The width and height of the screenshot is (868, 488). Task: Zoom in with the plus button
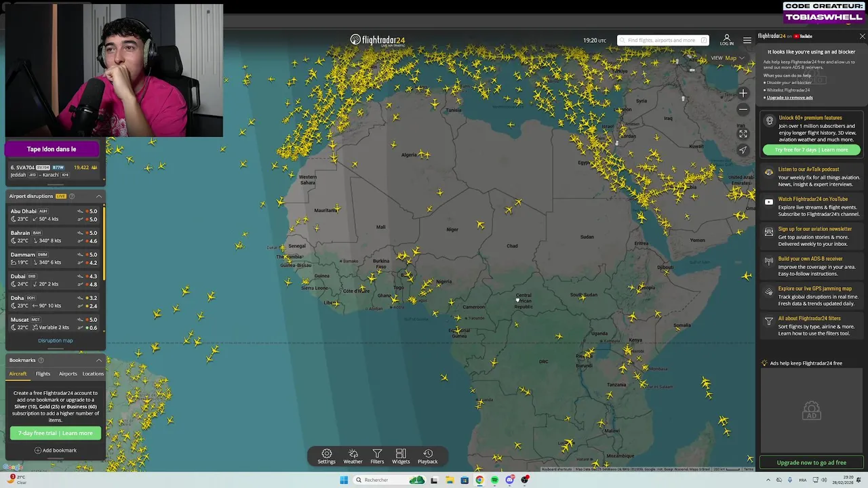(743, 93)
